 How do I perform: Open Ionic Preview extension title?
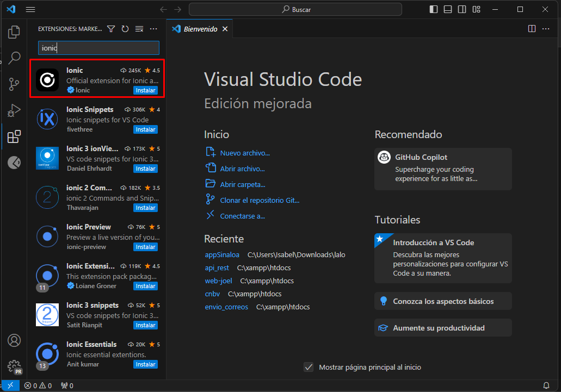[x=89, y=227]
